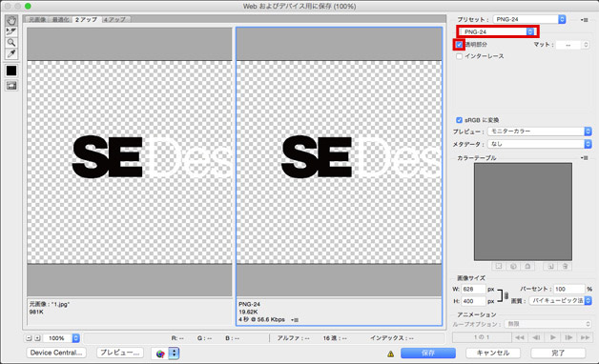
Task: Switch to the 2アップ tab
Action: (x=86, y=19)
